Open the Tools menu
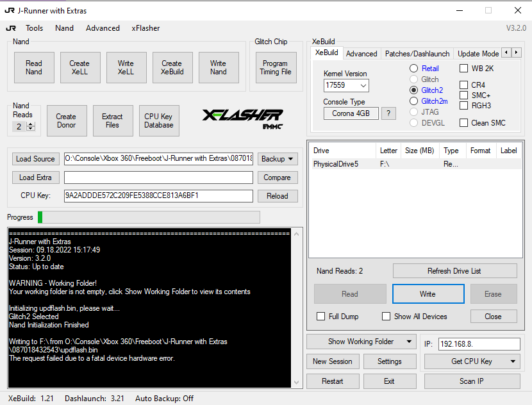This screenshot has height=405, width=532. click(34, 28)
